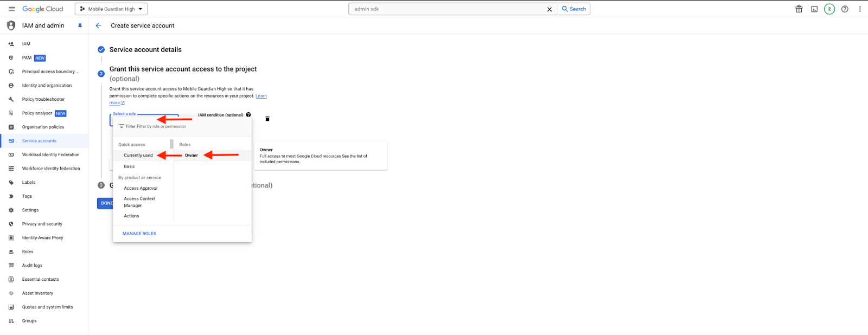Viewport: 868px width, 335px height.
Task: Unpin IAM and admin using pin icon
Action: click(80, 25)
